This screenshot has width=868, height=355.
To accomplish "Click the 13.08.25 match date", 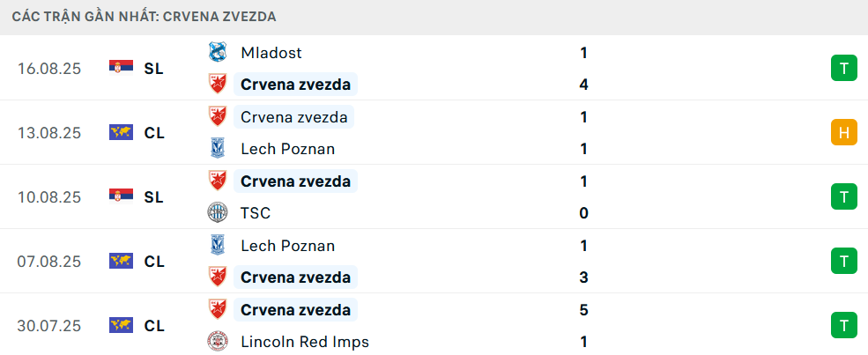I will click(x=49, y=132).
